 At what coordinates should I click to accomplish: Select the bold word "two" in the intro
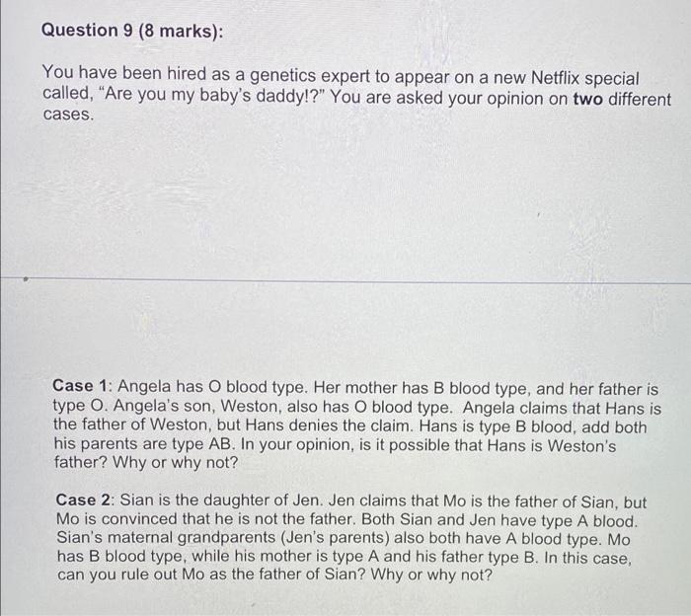point(588,99)
